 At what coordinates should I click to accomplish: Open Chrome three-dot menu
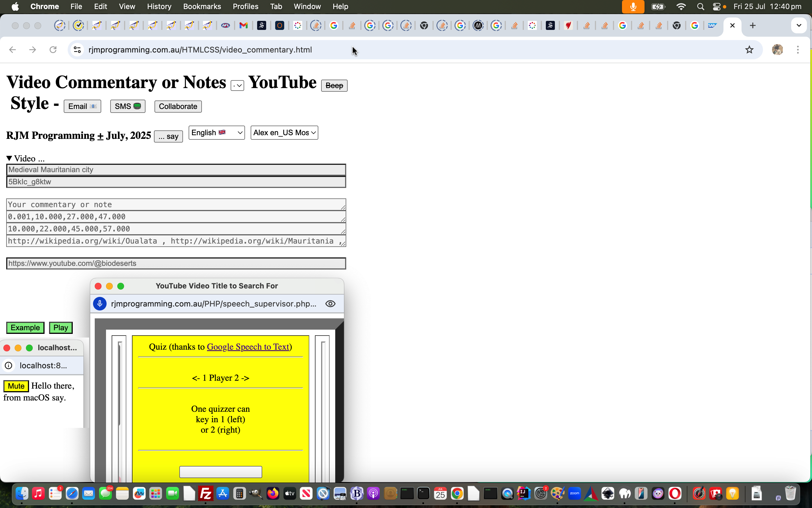click(798, 50)
